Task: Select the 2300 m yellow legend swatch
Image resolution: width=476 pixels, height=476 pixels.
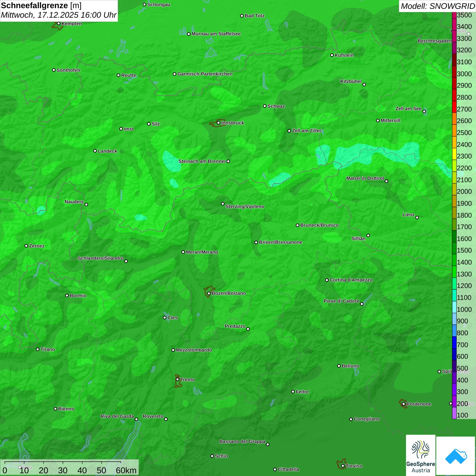Action: coord(454,154)
